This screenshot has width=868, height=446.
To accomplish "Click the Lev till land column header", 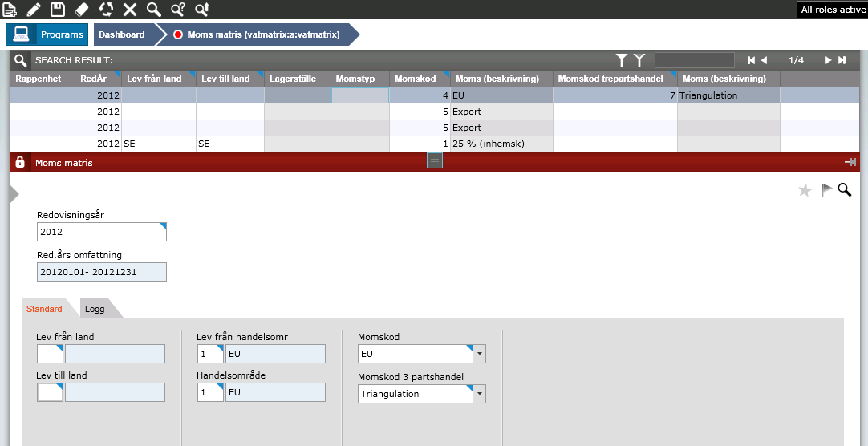I will tap(230, 79).
